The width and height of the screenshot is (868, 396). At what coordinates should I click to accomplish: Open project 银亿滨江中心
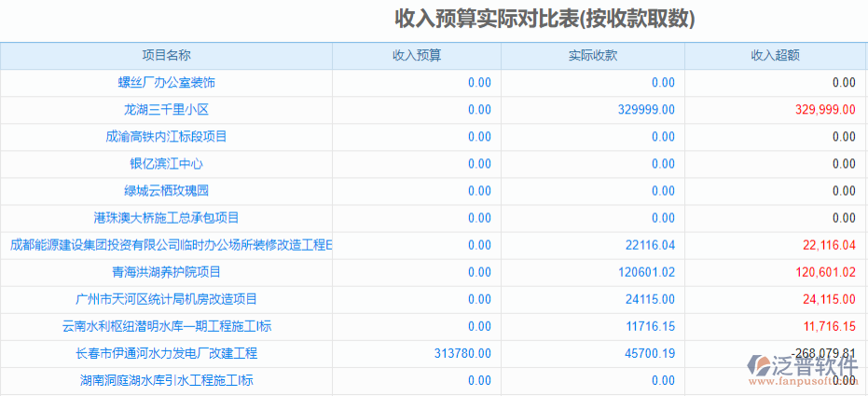(x=167, y=164)
